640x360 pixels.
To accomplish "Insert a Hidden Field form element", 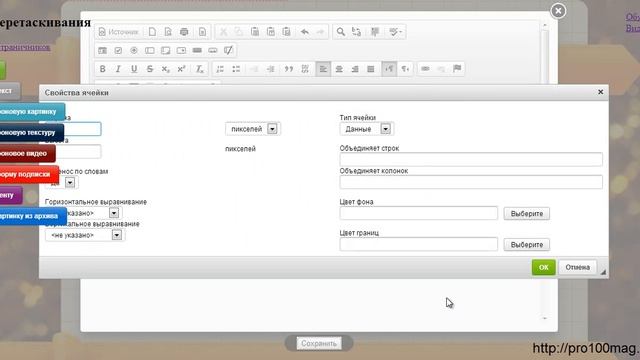I will 229,50.
